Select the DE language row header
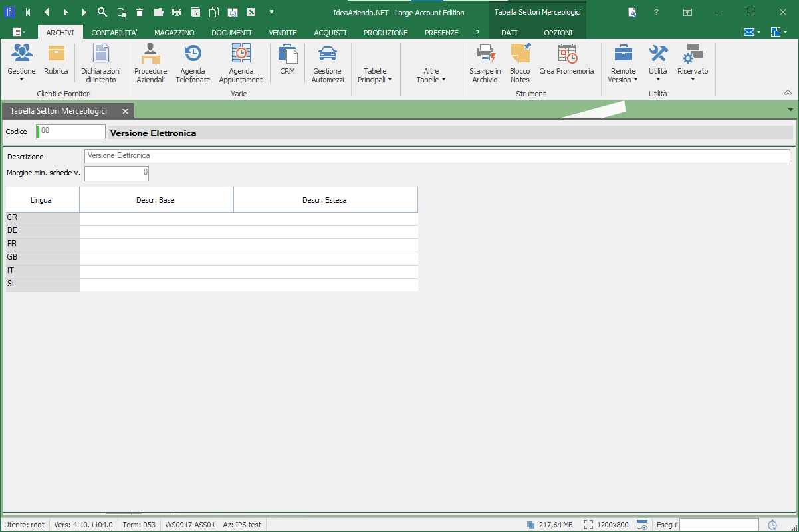Image resolution: width=799 pixels, height=532 pixels. pyautogui.click(x=43, y=230)
